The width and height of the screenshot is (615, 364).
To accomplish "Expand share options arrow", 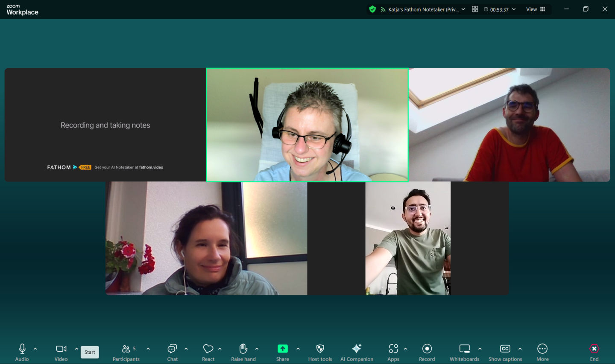I will (x=298, y=349).
